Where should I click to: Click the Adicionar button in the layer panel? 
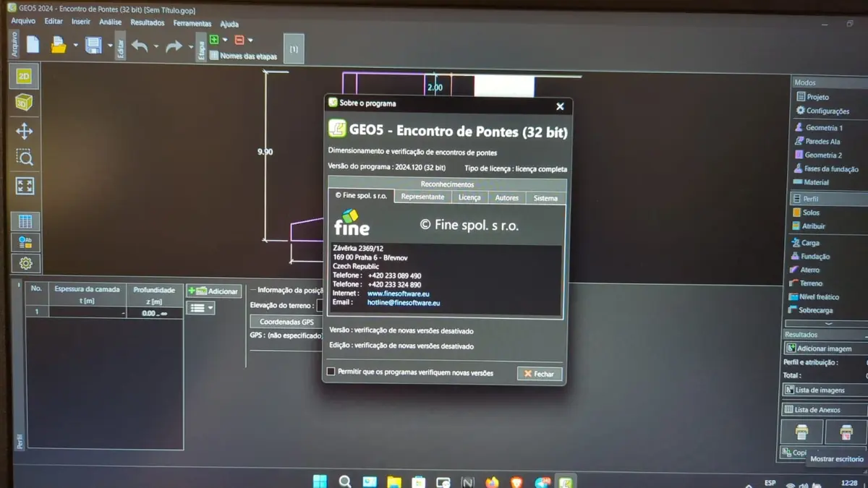click(213, 291)
